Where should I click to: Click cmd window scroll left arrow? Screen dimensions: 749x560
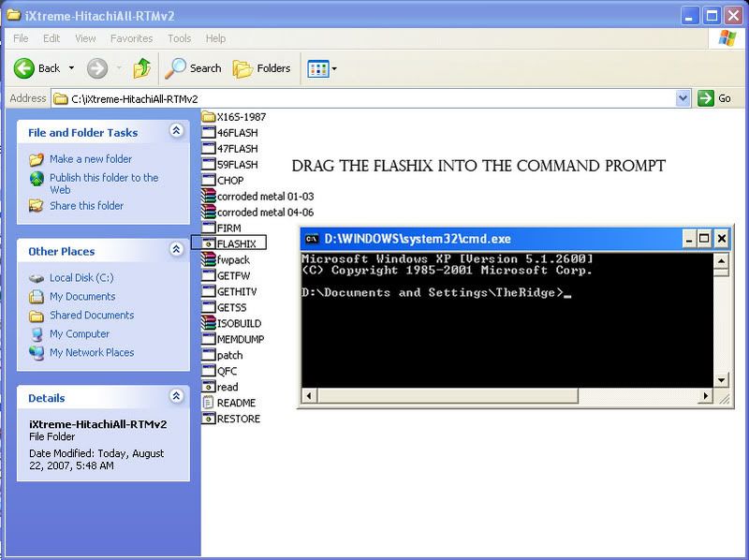(309, 395)
